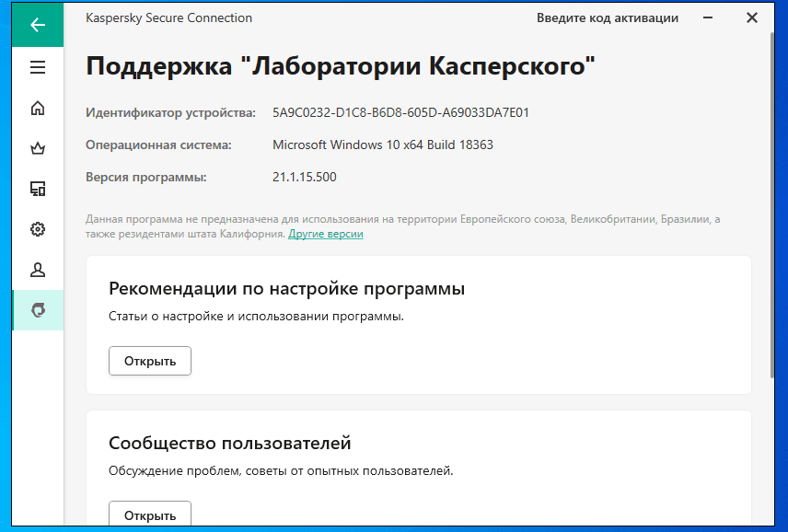Click 'Kaspersky Secure Connection' title text
The width and height of the screenshot is (788, 532).
point(168,18)
